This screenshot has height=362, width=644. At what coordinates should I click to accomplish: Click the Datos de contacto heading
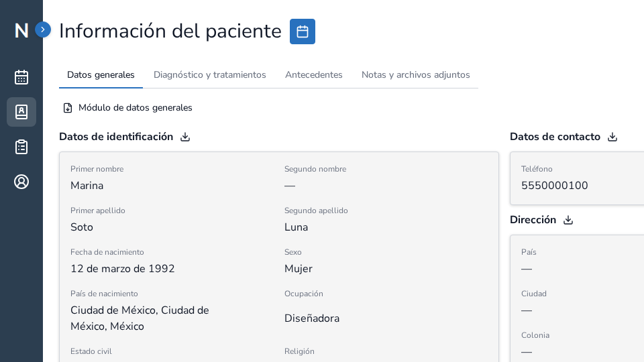point(555,137)
